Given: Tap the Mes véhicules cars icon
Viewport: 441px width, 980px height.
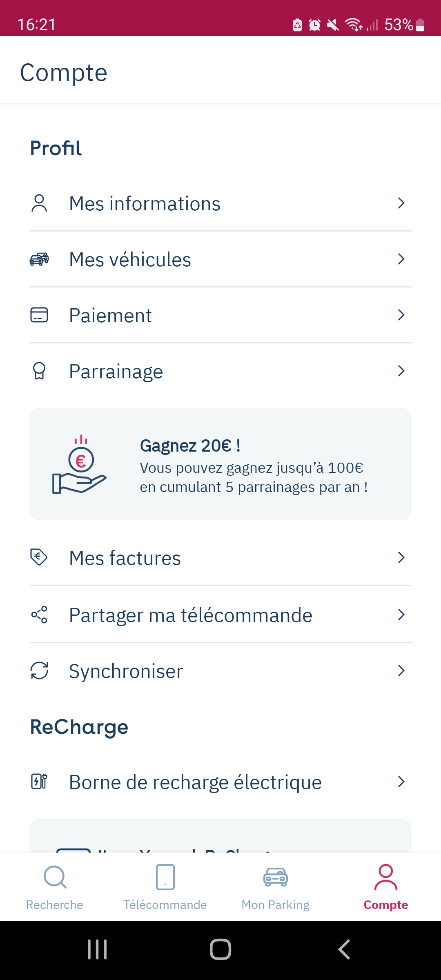Looking at the screenshot, I should [39, 259].
